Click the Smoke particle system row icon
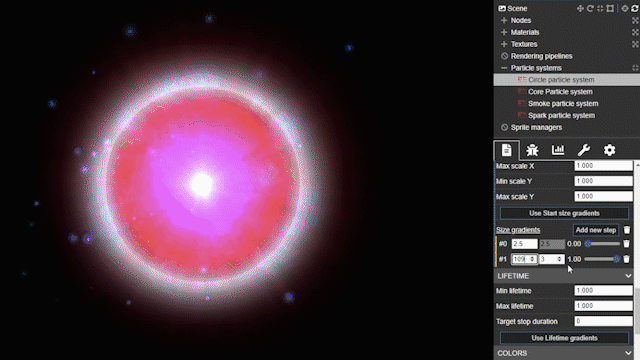 522,103
